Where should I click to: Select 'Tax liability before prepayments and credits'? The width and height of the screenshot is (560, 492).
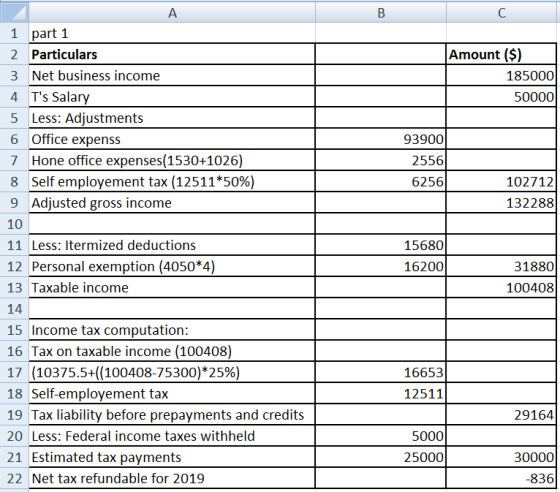pos(172,415)
